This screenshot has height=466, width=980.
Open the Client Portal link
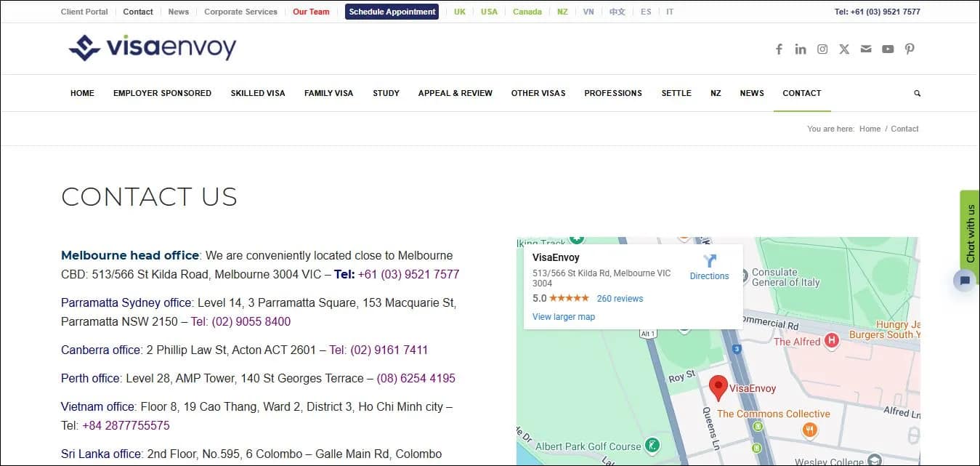(x=84, y=12)
